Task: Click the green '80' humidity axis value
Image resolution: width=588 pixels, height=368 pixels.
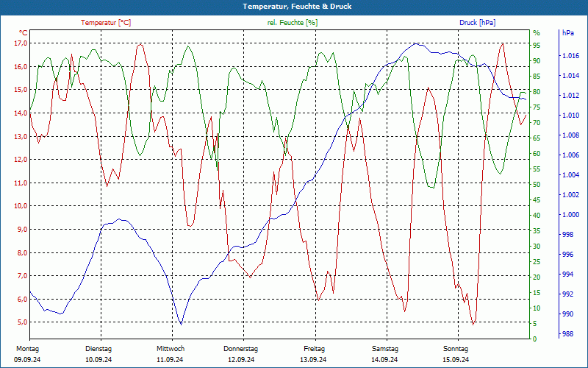Action: (537, 92)
